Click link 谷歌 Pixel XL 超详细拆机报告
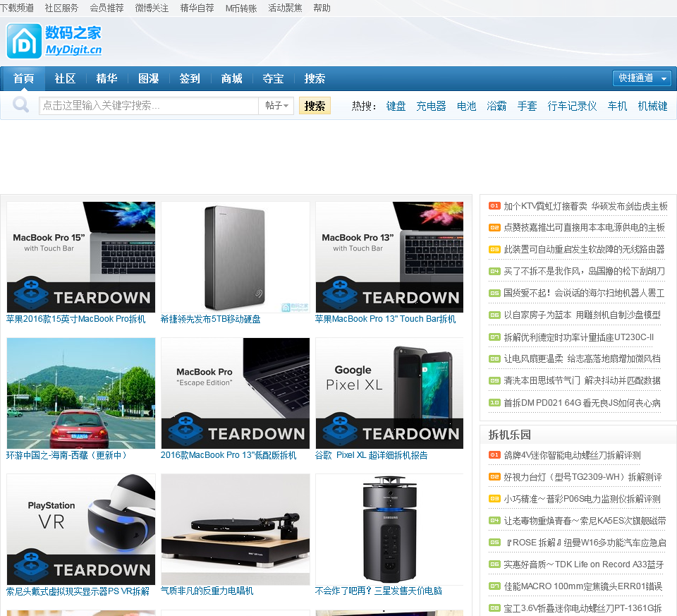Screen dimensions: 677x616 [372, 455]
